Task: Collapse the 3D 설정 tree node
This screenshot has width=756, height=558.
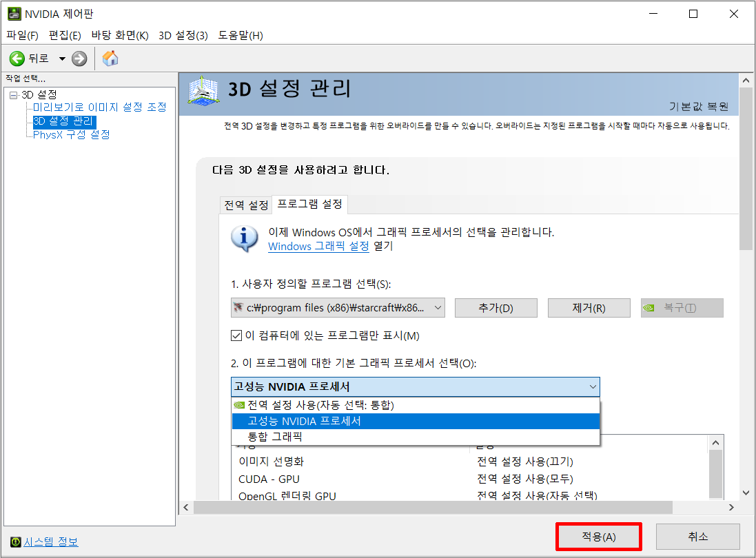Action: click(14, 95)
